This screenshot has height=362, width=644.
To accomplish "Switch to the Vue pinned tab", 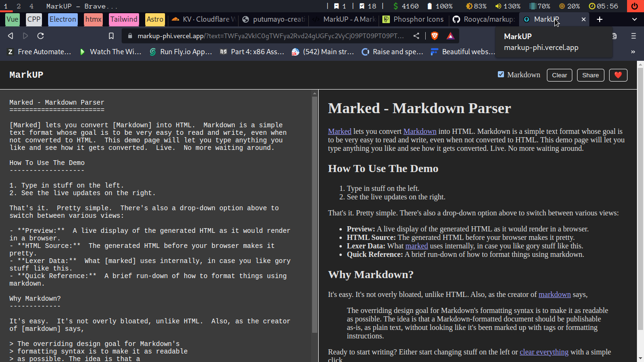I will click(13, 19).
